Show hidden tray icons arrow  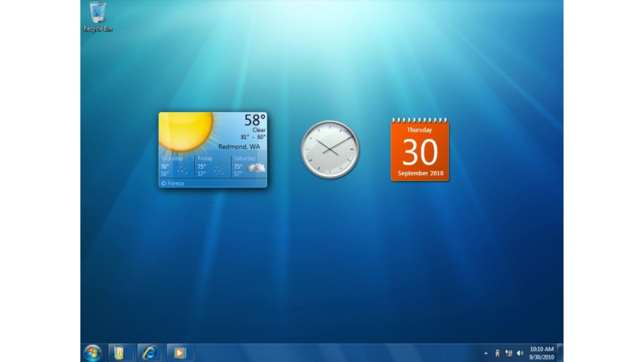point(486,353)
